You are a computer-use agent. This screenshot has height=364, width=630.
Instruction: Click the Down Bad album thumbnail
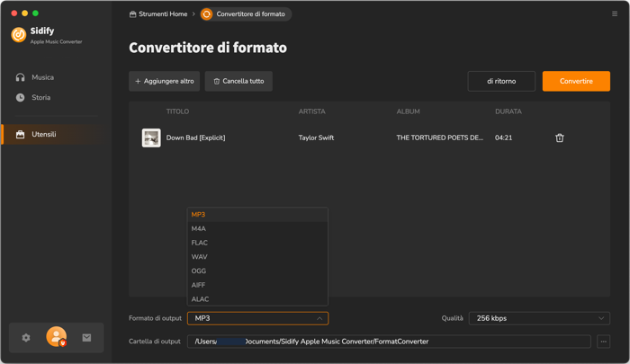(x=151, y=138)
